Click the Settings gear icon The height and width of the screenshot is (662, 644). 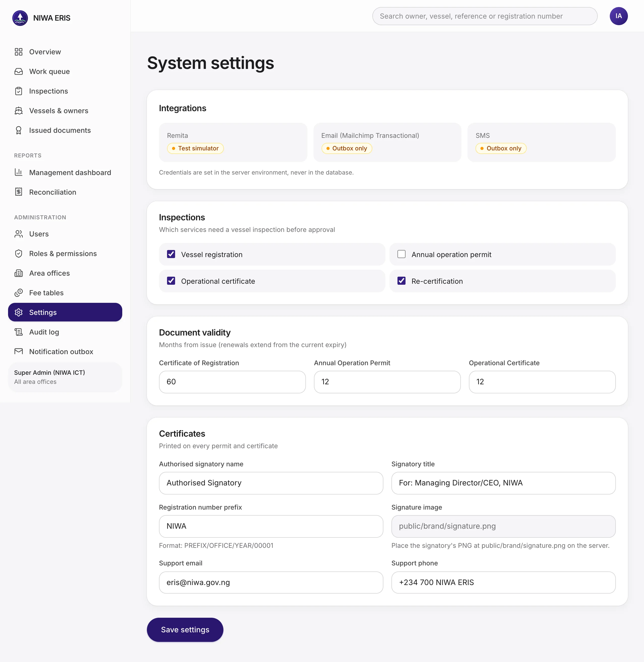[19, 312]
